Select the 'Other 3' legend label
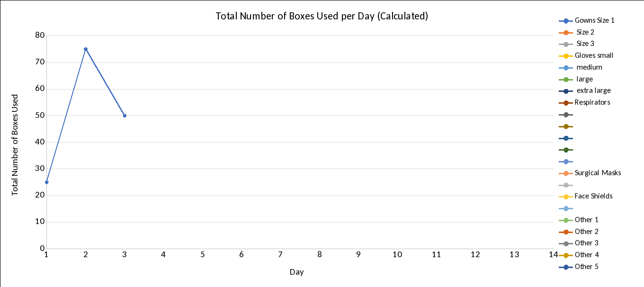This screenshot has width=644, height=287. [x=586, y=243]
